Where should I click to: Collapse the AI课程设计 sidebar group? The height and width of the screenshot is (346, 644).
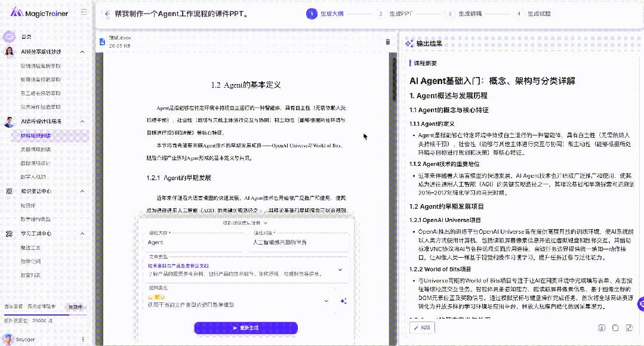(x=82, y=122)
